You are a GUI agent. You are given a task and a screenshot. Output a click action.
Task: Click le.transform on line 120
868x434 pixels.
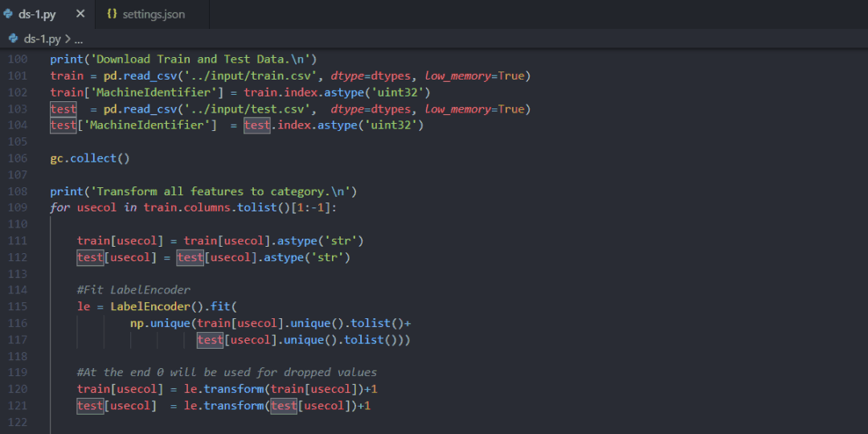[x=223, y=389]
